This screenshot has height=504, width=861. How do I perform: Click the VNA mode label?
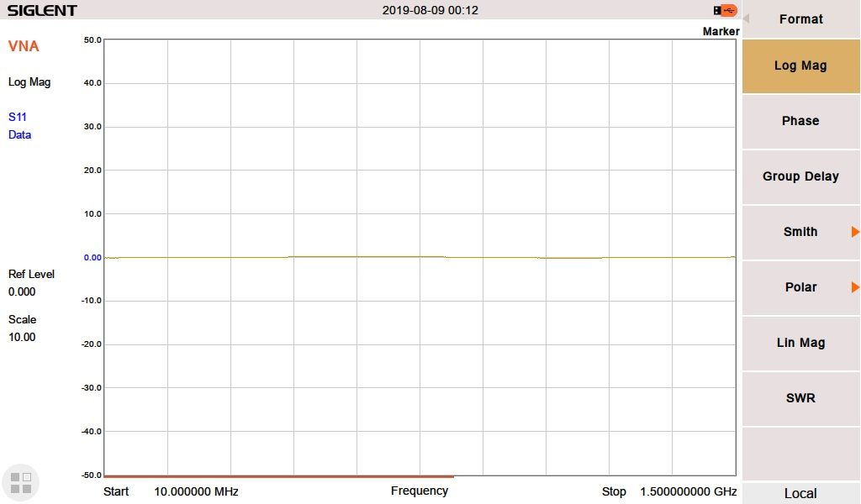tap(24, 46)
